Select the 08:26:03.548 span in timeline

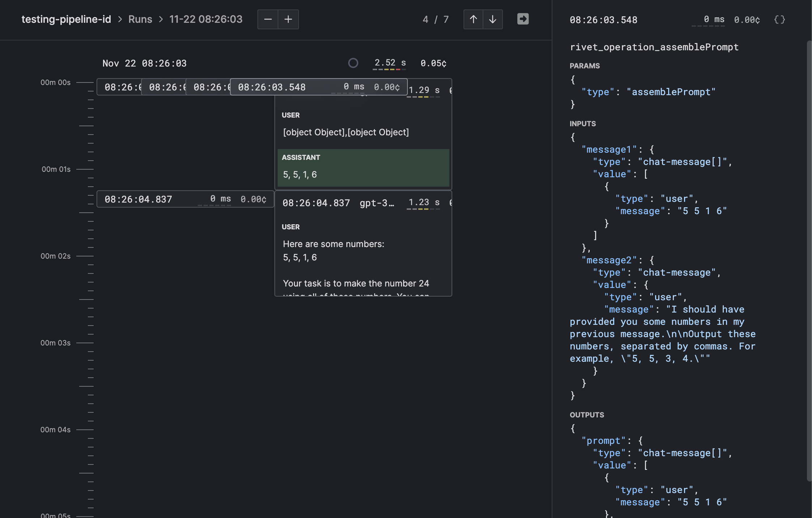coord(319,87)
